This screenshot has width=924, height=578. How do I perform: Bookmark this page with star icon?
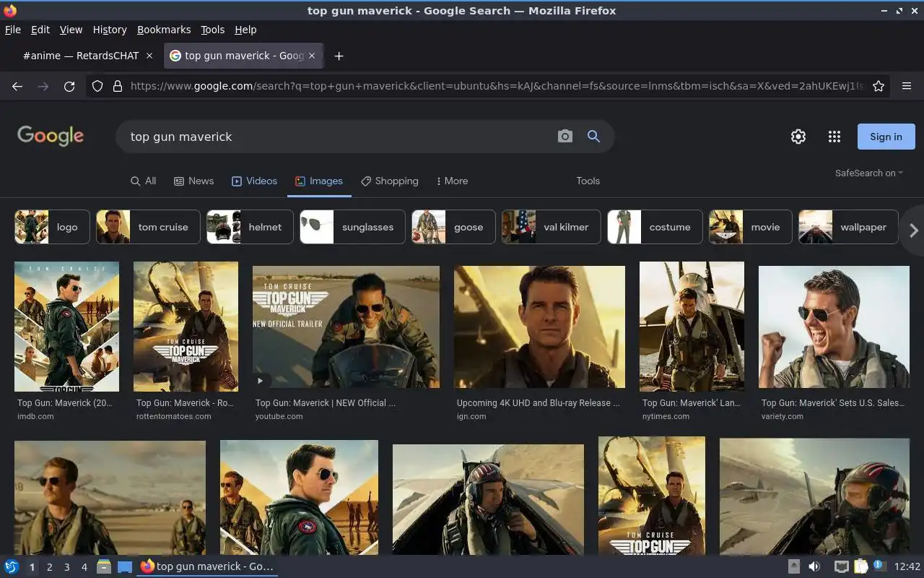click(879, 86)
